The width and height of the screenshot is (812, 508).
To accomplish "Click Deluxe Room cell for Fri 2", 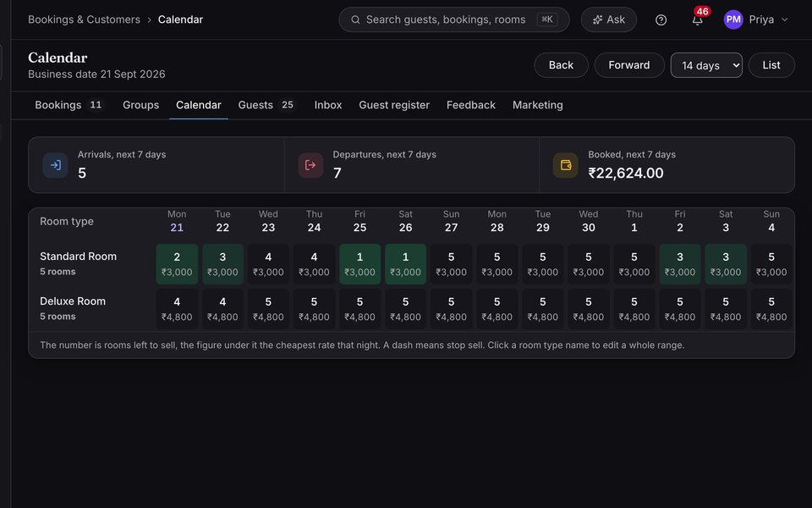I will (x=680, y=309).
